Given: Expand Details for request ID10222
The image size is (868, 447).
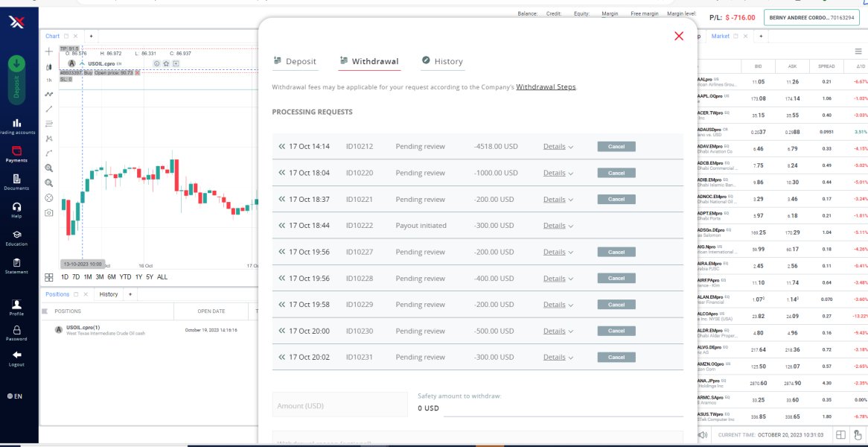Looking at the screenshot, I should (558, 226).
